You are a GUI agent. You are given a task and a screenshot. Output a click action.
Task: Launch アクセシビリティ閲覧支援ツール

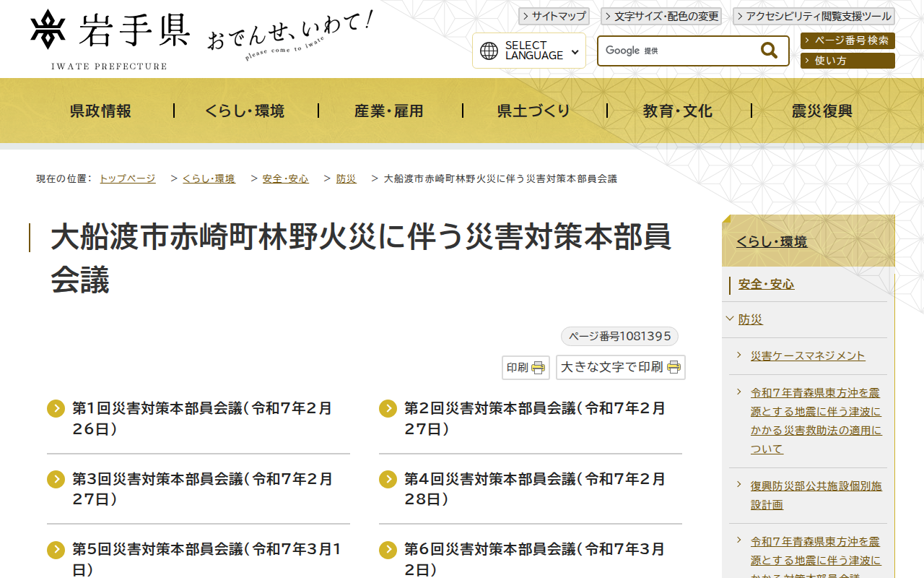(x=814, y=17)
